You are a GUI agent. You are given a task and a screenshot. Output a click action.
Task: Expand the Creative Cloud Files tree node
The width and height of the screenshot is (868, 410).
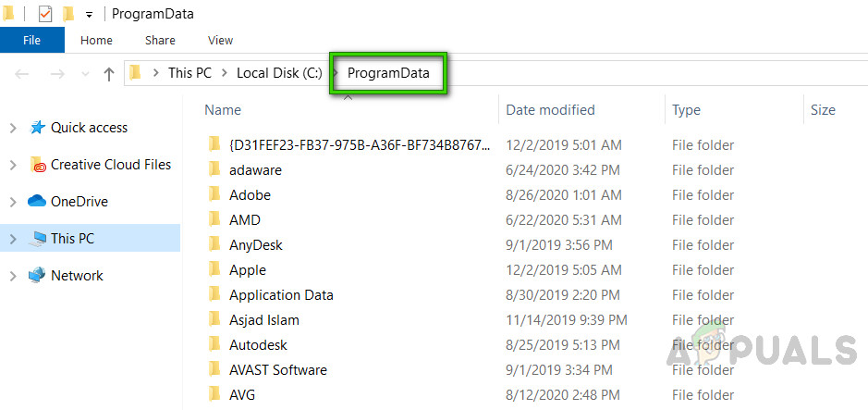coord(13,165)
